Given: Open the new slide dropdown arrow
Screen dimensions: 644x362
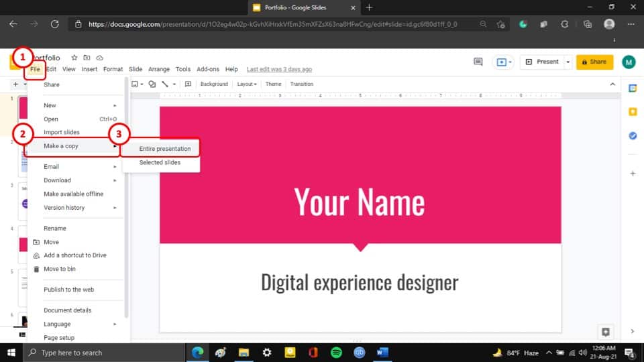Looking at the screenshot, I should 25,84.
